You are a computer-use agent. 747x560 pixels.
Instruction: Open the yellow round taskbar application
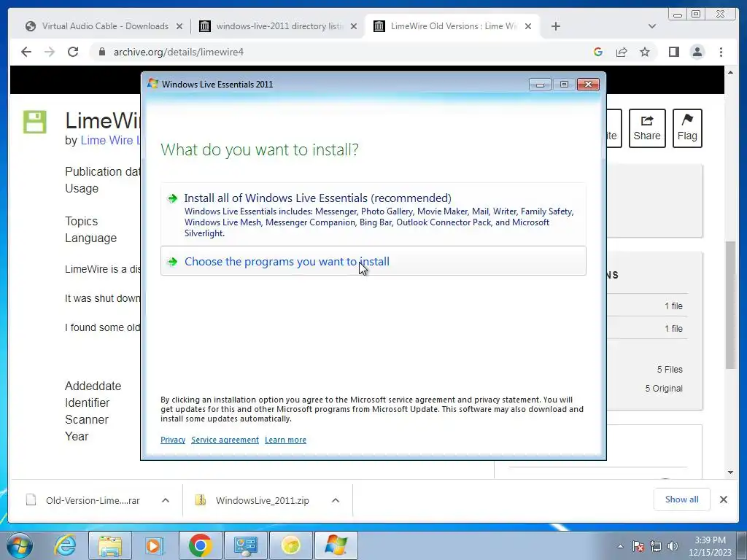tap(290, 545)
